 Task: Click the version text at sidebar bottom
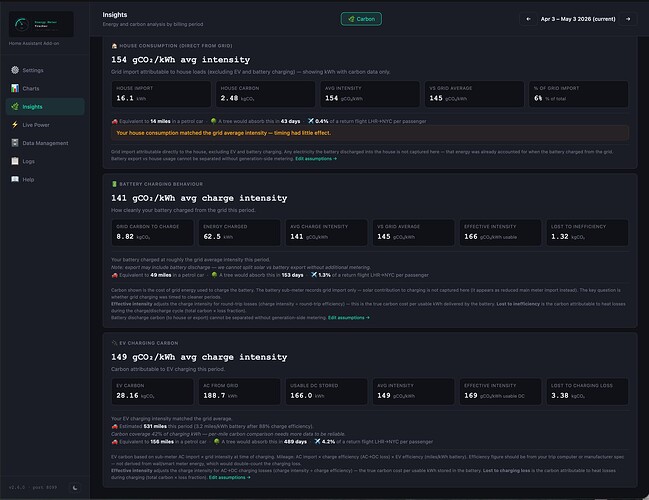[33, 488]
